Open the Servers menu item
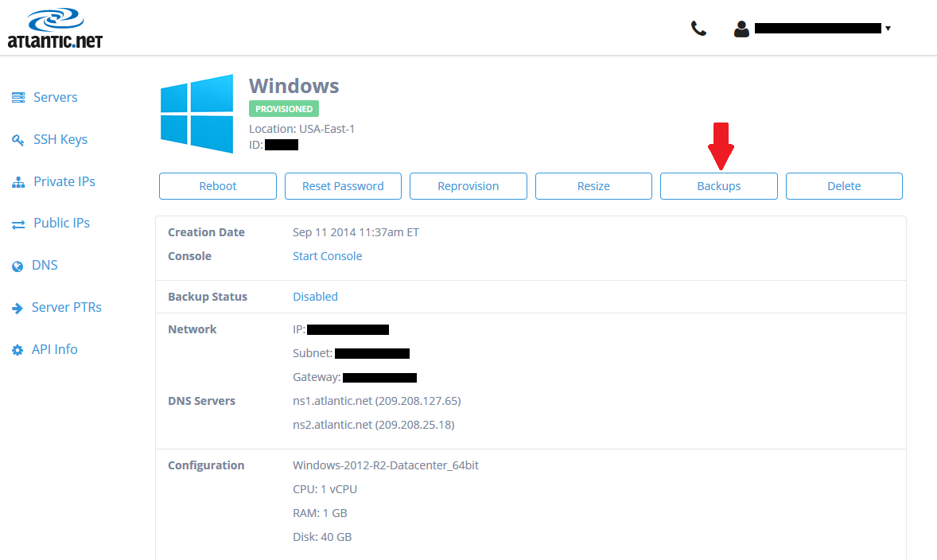The height and width of the screenshot is (560, 937). coord(56,97)
